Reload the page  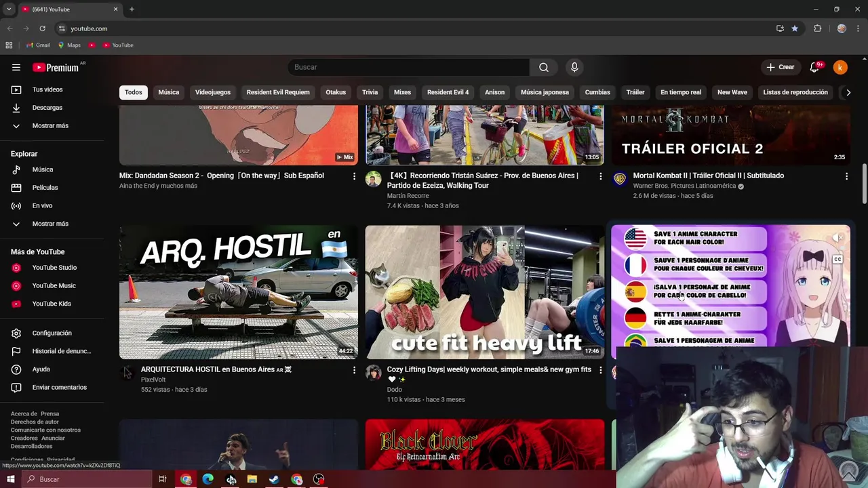pos(42,28)
